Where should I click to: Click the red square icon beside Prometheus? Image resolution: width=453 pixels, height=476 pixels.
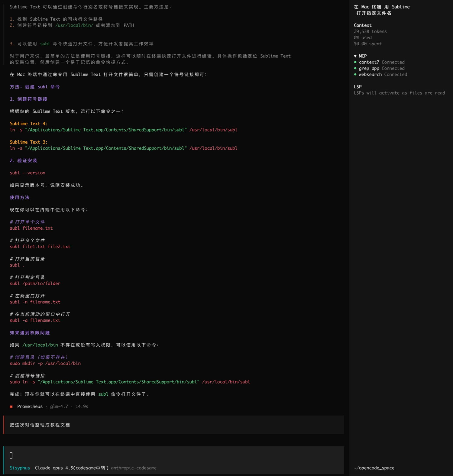click(11, 407)
